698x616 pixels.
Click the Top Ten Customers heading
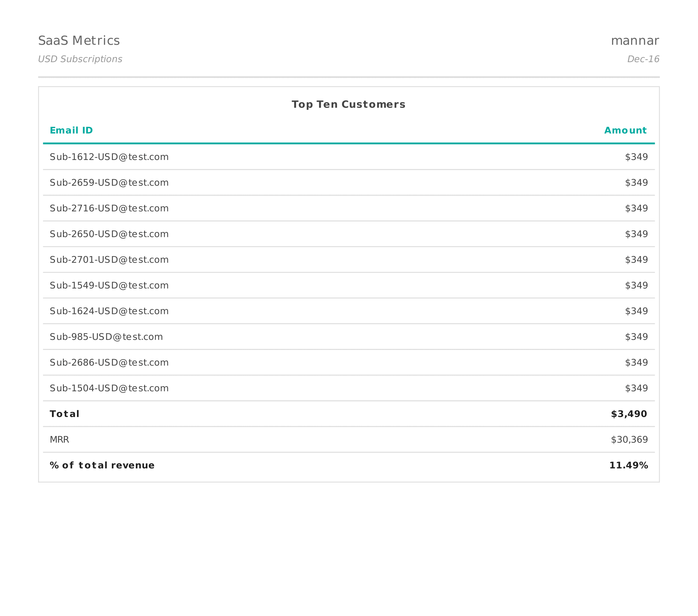349,104
